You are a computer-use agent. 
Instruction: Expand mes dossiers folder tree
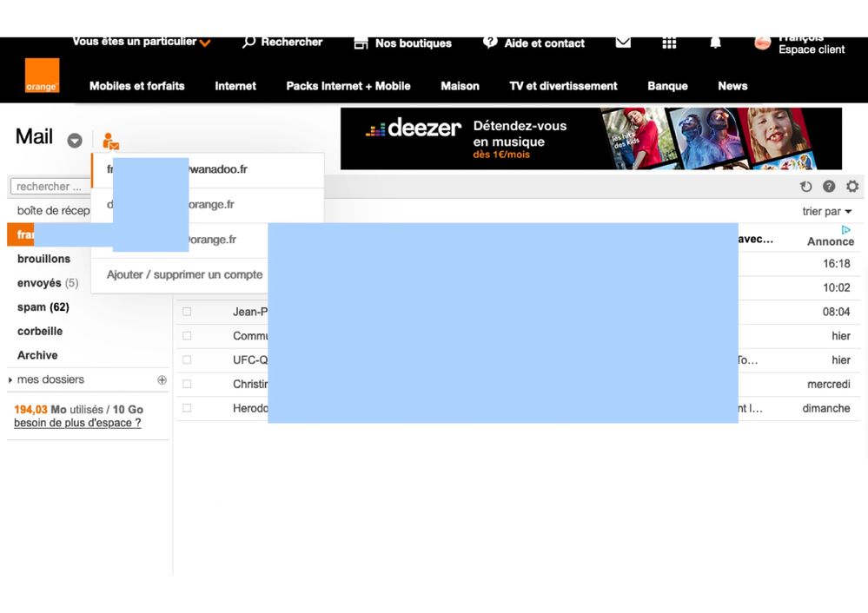tap(10, 380)
